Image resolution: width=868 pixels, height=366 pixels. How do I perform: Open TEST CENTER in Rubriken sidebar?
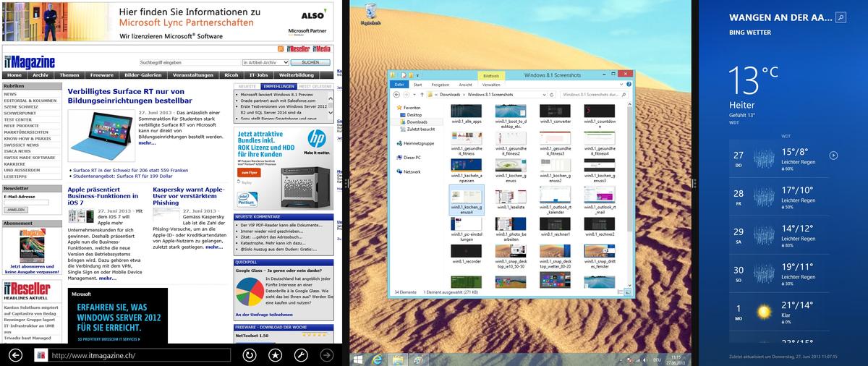[18, 119]
